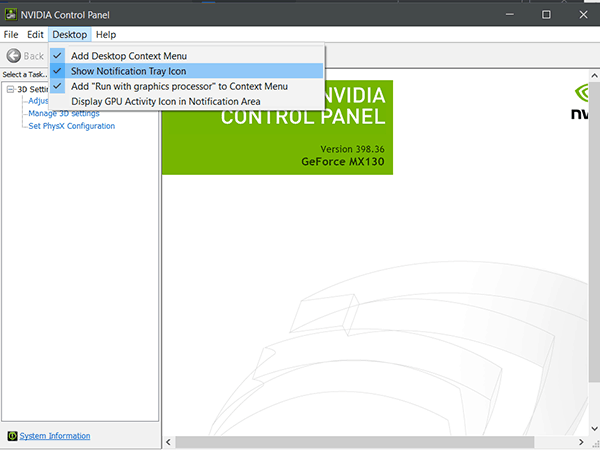Close the NVIDIA Control Panel window
The height and width of the screenshot is (450, 600).
click(583, 15)
